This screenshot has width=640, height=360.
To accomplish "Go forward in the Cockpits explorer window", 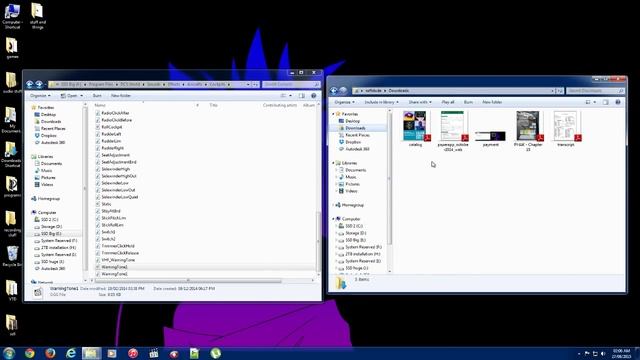I will click(39, 84).
